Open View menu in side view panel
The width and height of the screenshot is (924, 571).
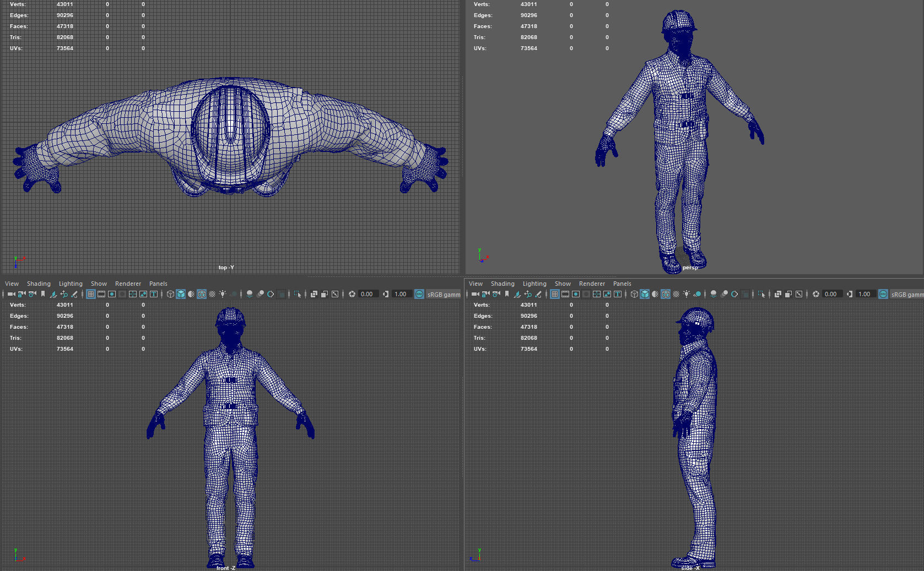(475, 284)
